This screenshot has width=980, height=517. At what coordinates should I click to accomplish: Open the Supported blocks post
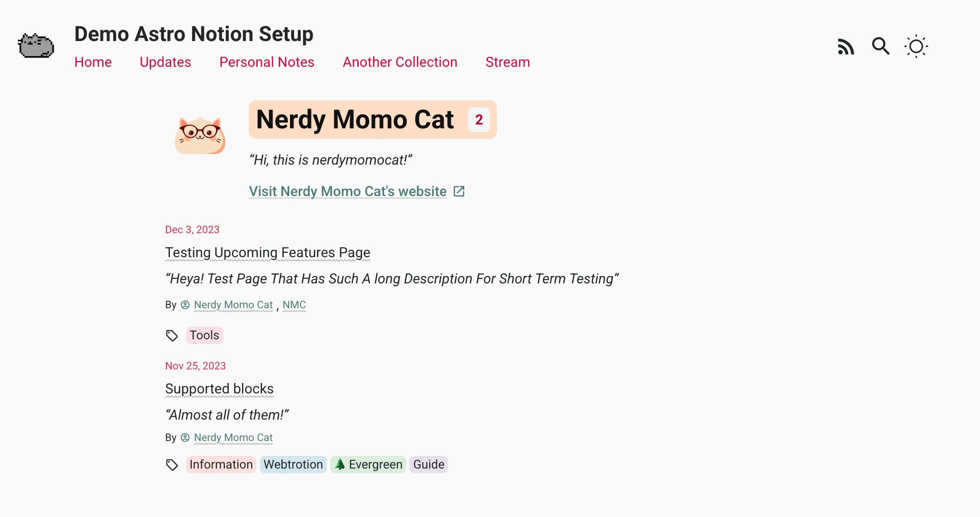click(x=219, y=389)
